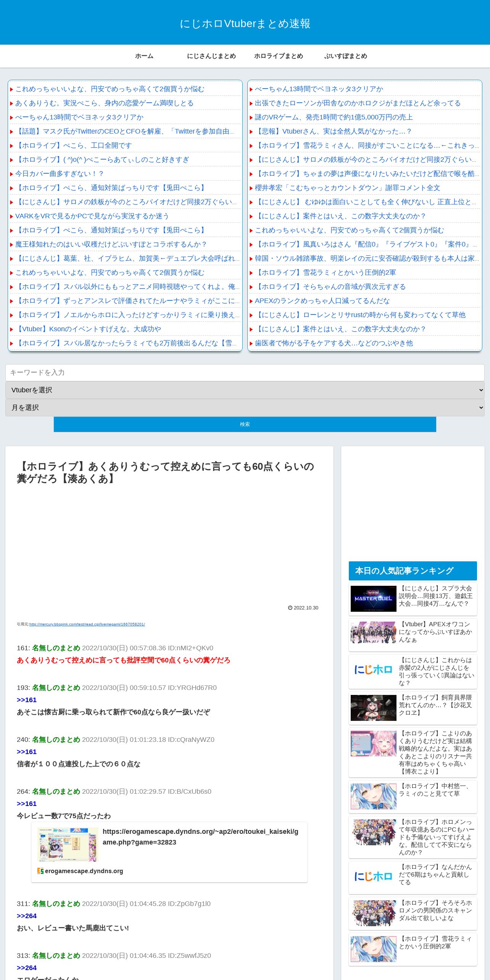Screen dimensions: 490x980
Task: Open link スバル以外にももっとアニメ同時視聴やってくれよ
Action: (x=127, y=287)
